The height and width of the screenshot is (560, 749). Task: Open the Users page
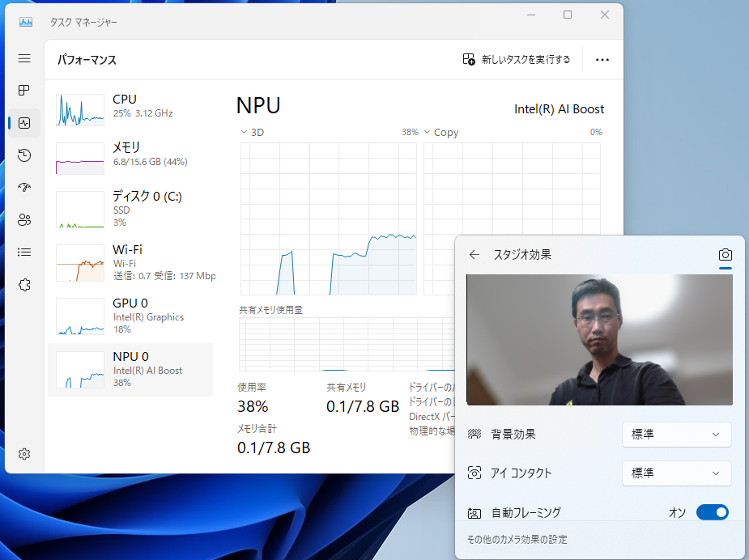pyautogui.click(x=24, y=219)
